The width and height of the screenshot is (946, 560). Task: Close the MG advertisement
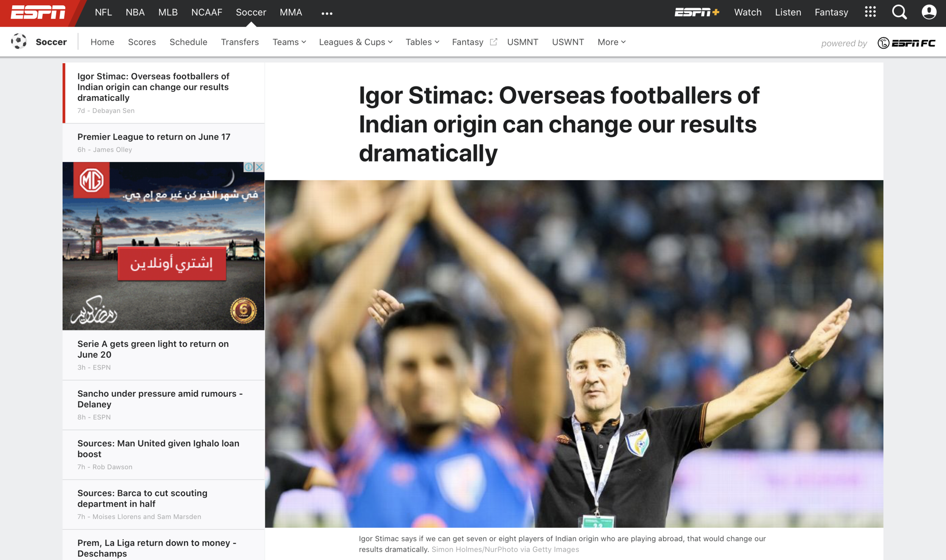pyautogui.click(x=260, y=167)
